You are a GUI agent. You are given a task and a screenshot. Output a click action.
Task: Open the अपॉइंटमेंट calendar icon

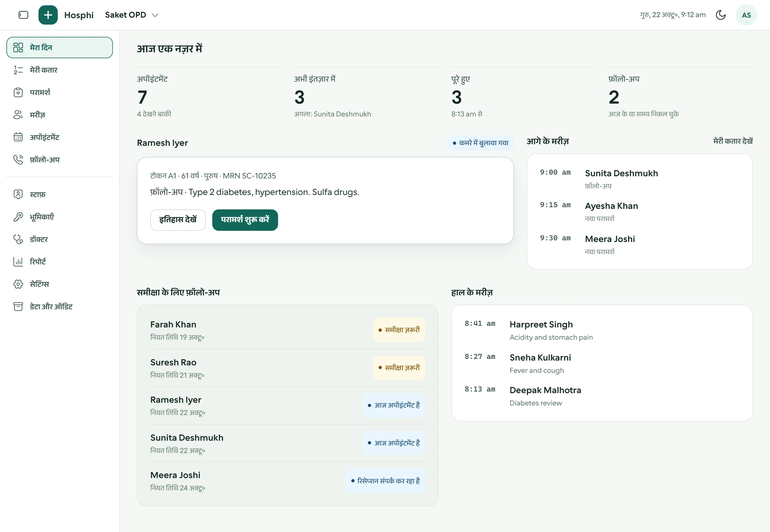18,137
